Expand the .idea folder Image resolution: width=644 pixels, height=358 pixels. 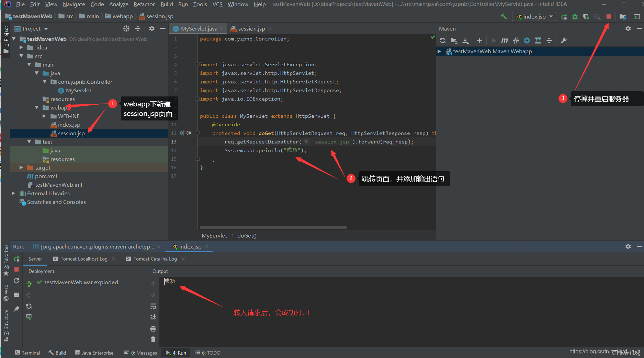(x=21, y=47)
